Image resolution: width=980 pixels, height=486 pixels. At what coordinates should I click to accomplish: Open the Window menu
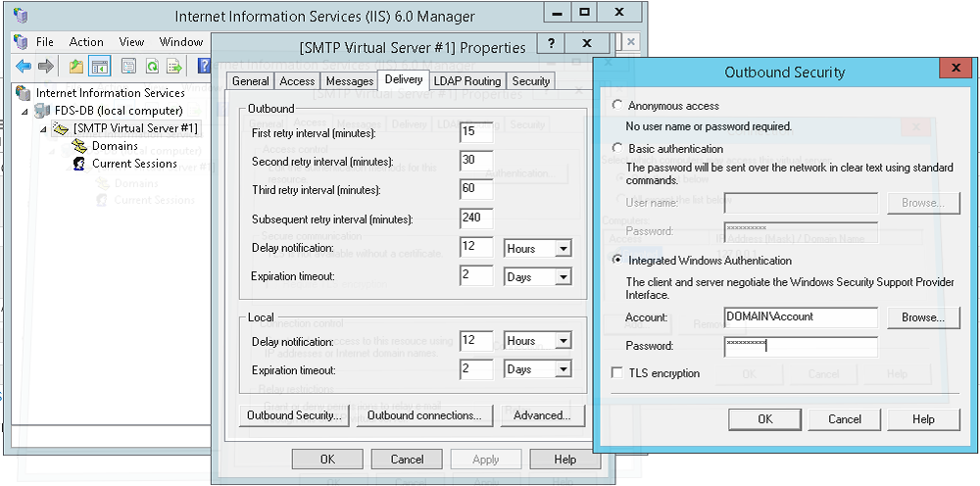pyautogui.click(x=181, y=42)
